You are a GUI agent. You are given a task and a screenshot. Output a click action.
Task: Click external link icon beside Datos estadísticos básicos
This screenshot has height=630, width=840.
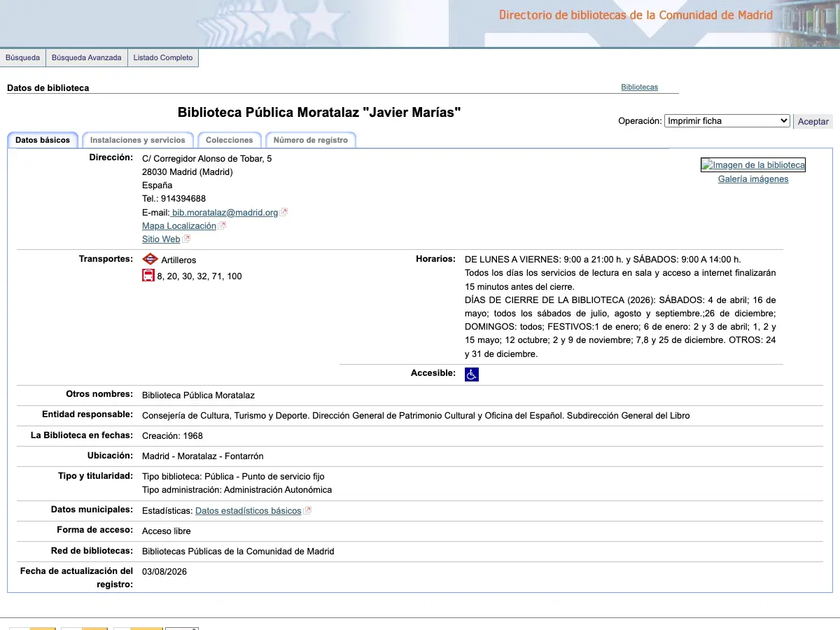pos(308,511)
